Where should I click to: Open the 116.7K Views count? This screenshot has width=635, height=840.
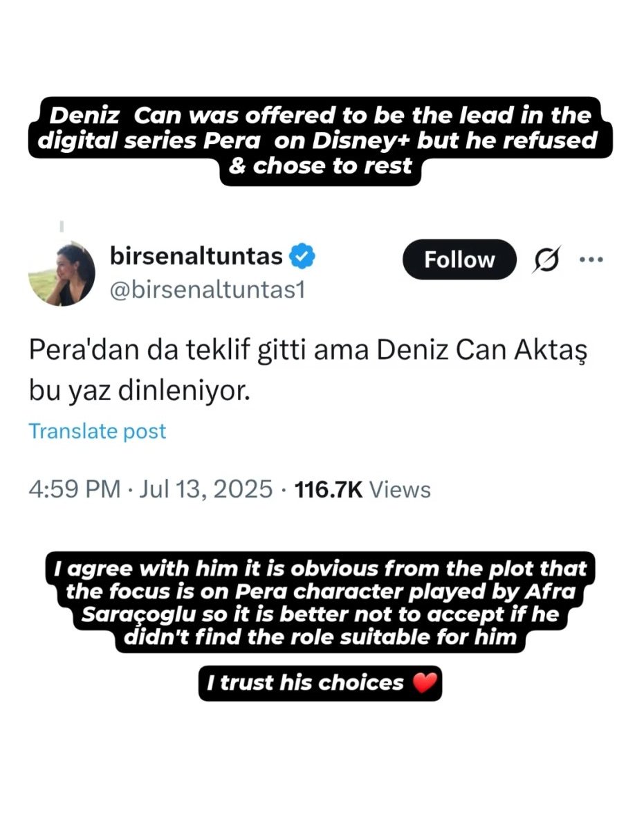pyautogui.click(x=362, y=490)
